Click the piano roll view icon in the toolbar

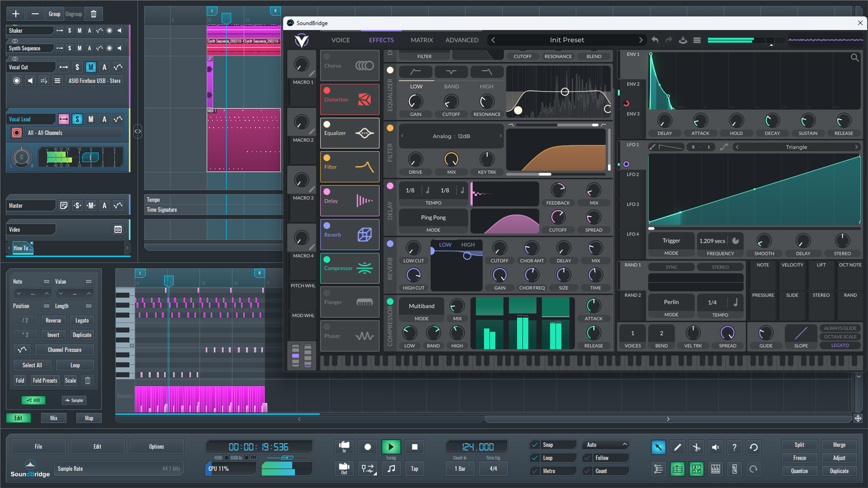[715, 469]
